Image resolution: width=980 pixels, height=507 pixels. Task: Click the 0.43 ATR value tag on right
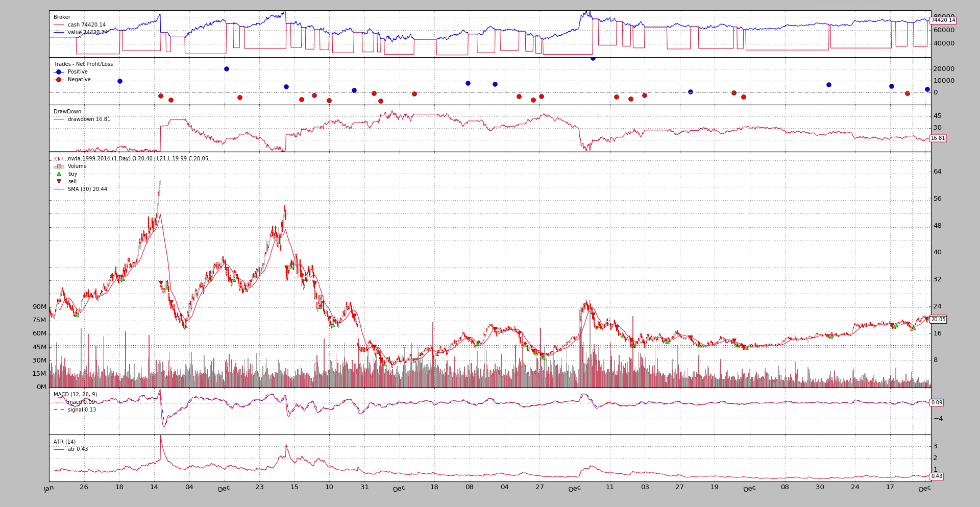(x=937, y=476)
